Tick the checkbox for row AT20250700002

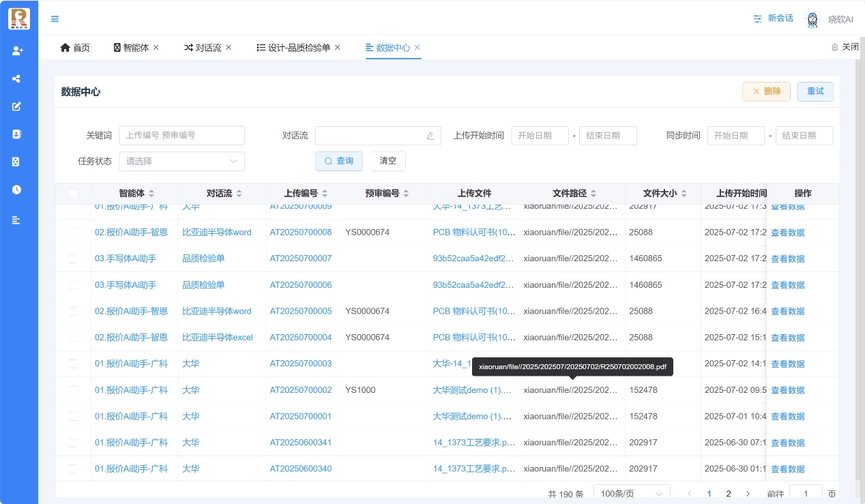[x=73, y=390]
